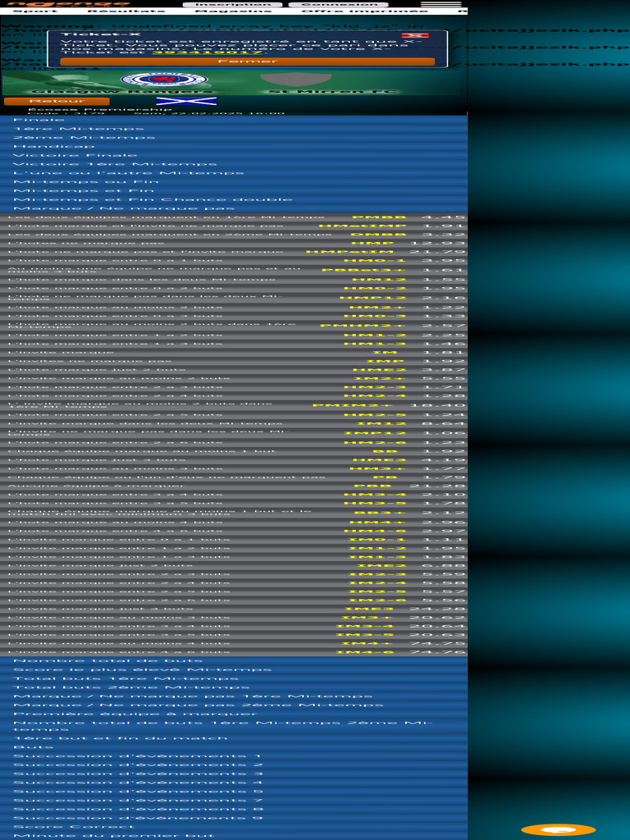Expand Première équipe à marquer section

click(x=234, y=714)
